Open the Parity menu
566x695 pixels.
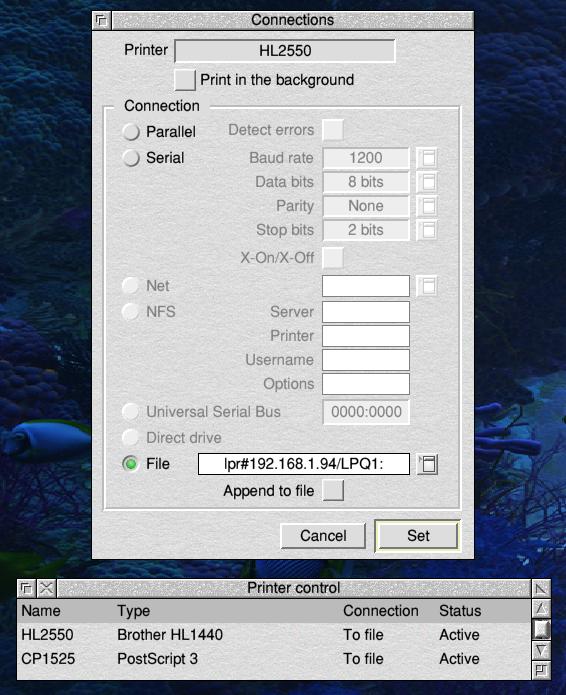point(427,206)
